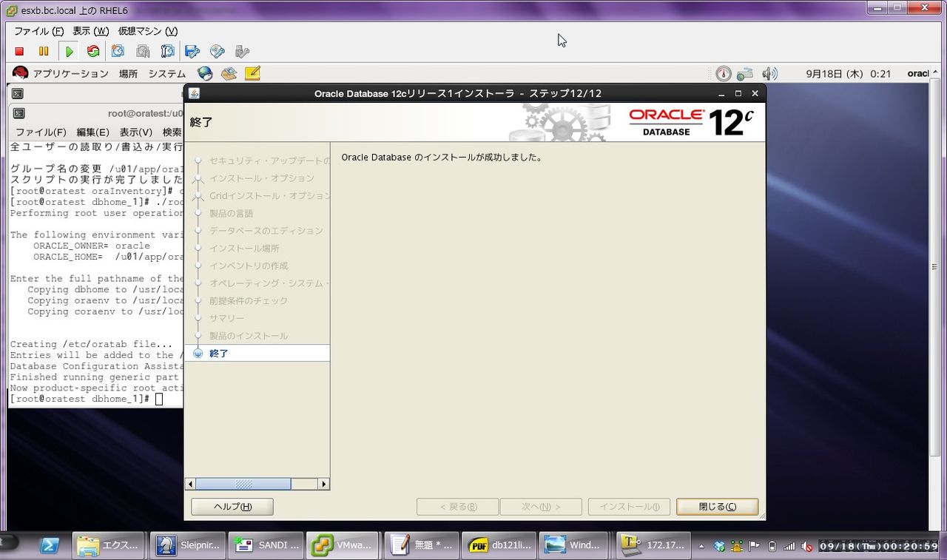The image size is (947, 560).
Task: Click the Windows tray volume muted icon
Action: [807, 547]
